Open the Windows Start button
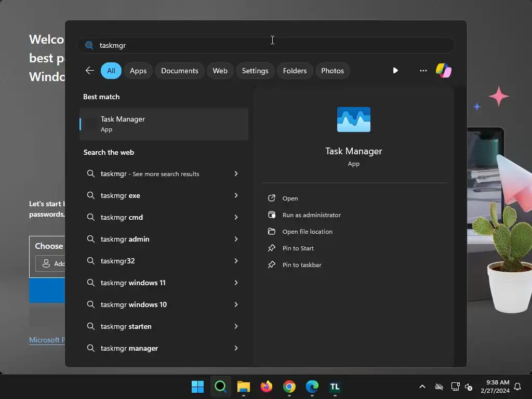Viewport: 532px width, 399px height. [197, 387]
